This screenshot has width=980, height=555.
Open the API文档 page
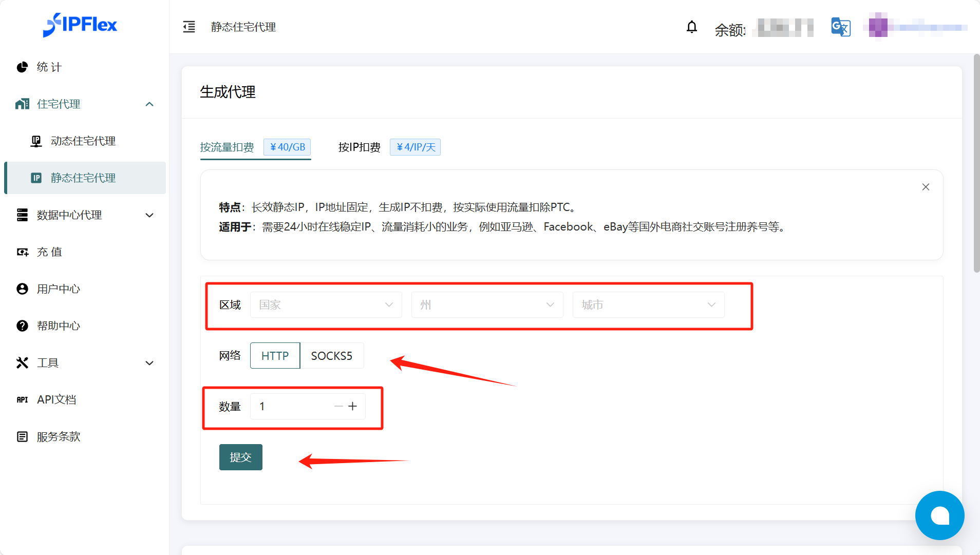click(56, 400)
